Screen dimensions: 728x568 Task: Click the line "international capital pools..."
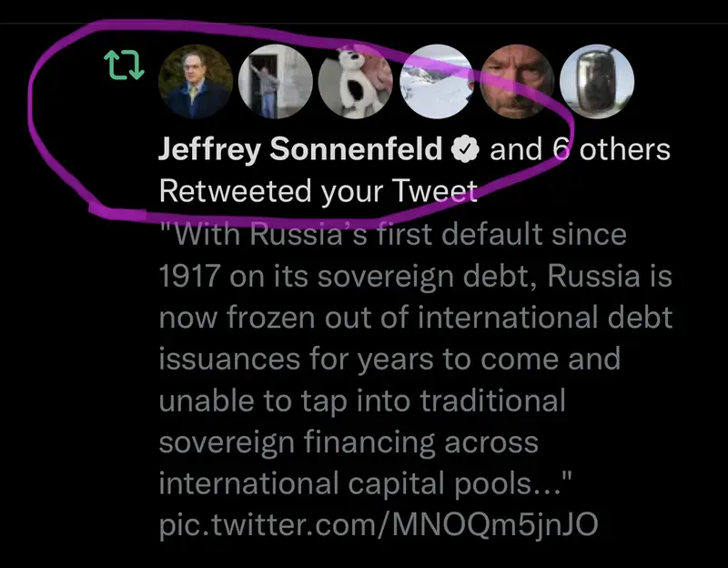pos(366,483)
